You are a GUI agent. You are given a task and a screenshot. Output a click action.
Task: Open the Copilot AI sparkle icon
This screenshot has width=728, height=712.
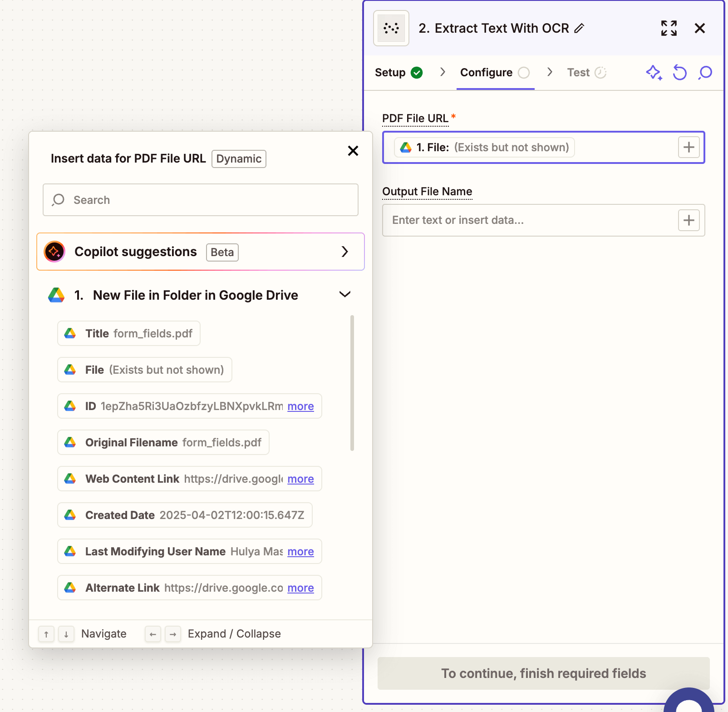654,72
